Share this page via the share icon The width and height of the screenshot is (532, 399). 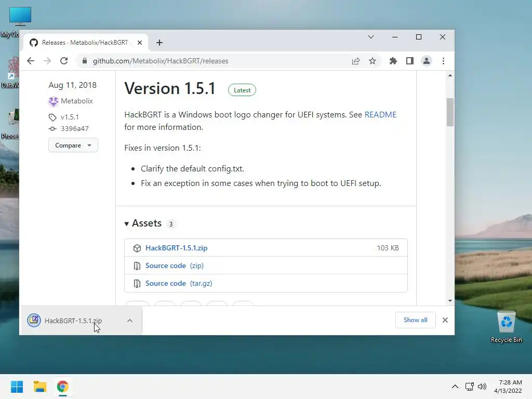click(355, 61)
